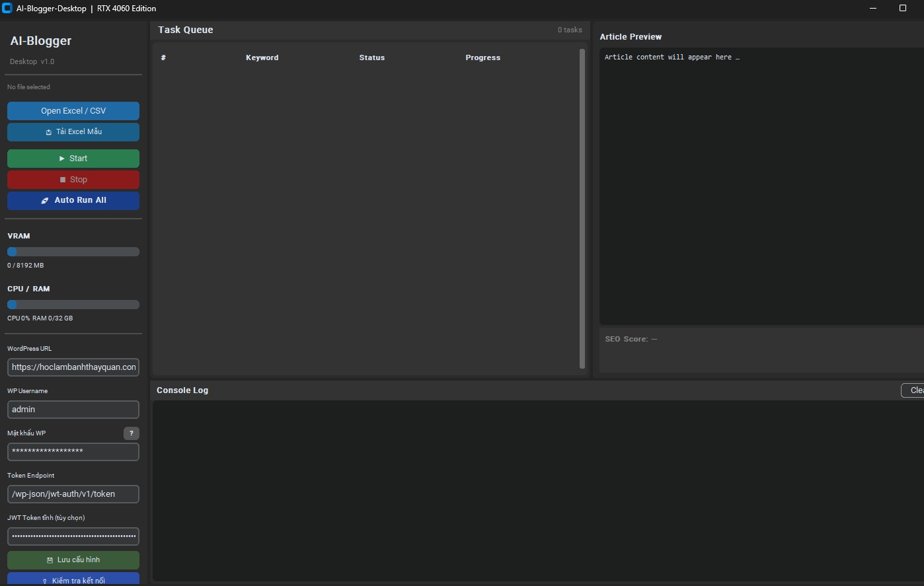The height and width of the screenshot is (586, 924).
Task: Minimize the AI-Blogger-Desktop window
Action: pyautogui.click(x=873, y=8)
